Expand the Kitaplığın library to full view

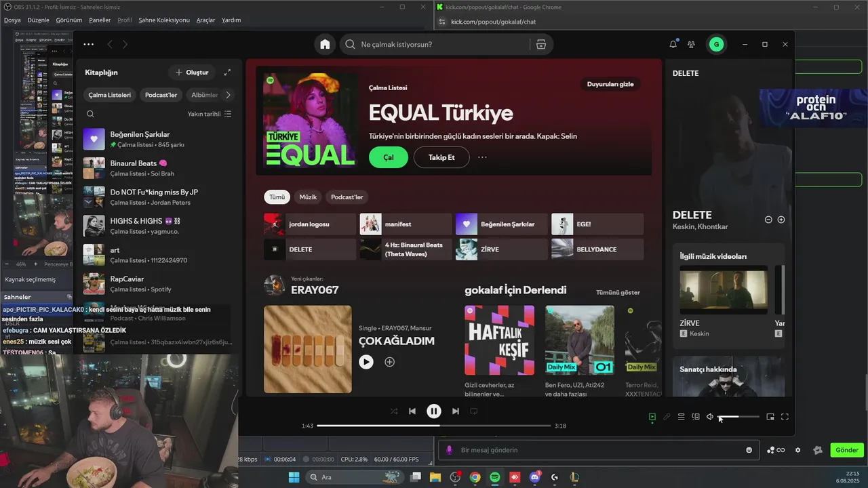pyautogui.click(x=227, y=73)
